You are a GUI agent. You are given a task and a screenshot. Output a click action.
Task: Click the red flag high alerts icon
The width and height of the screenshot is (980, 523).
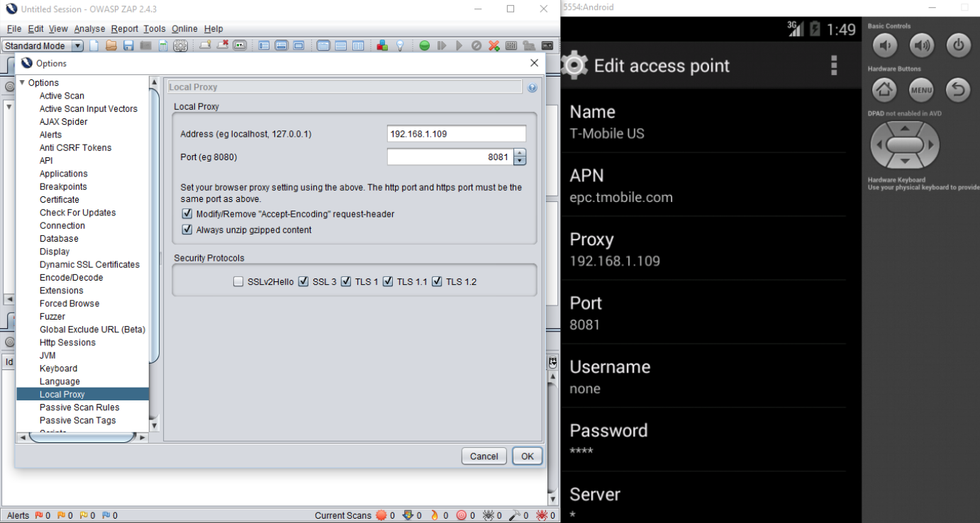point(39,515)
